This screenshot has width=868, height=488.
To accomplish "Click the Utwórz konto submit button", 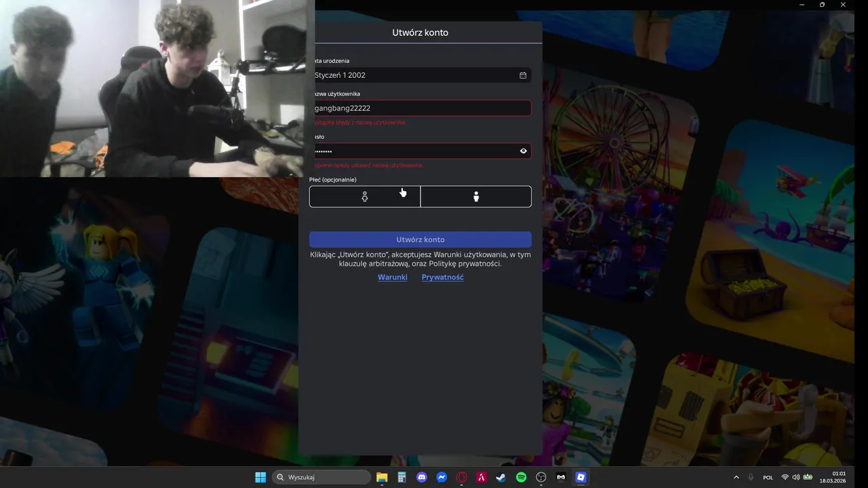I will point(420,240).
